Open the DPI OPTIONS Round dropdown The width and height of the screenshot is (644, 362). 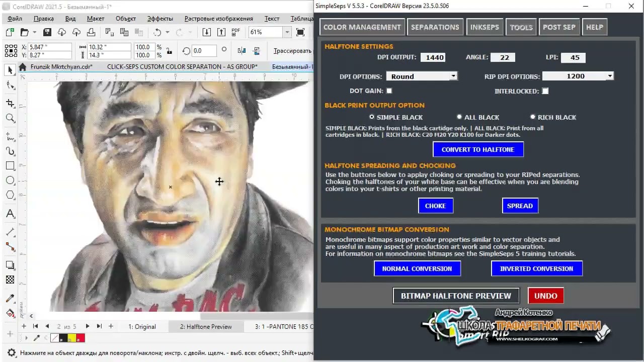pyautogui.click(x=422, y=76)
